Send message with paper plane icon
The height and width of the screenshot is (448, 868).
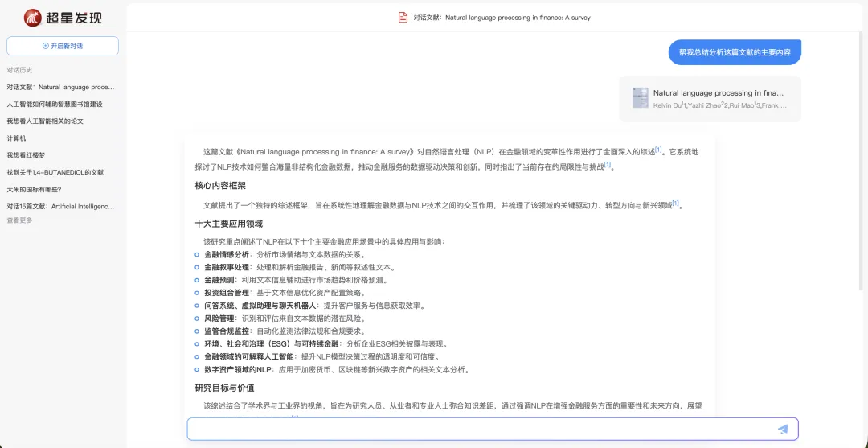(782, 429)
